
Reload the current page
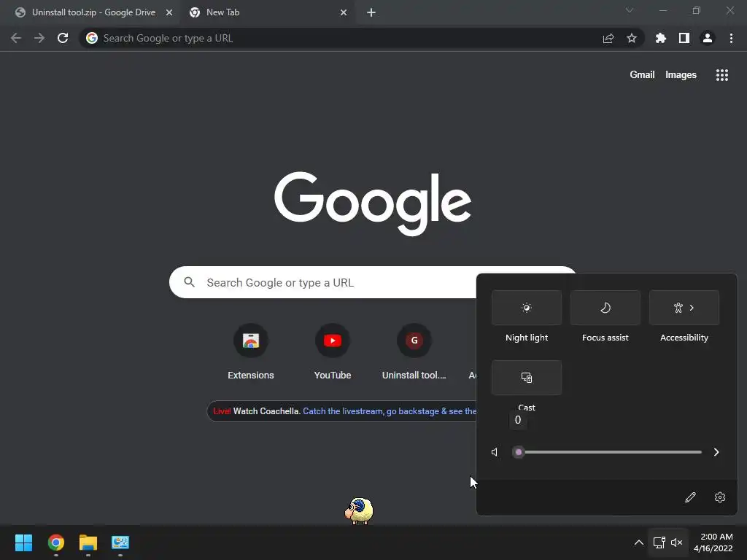63,38
